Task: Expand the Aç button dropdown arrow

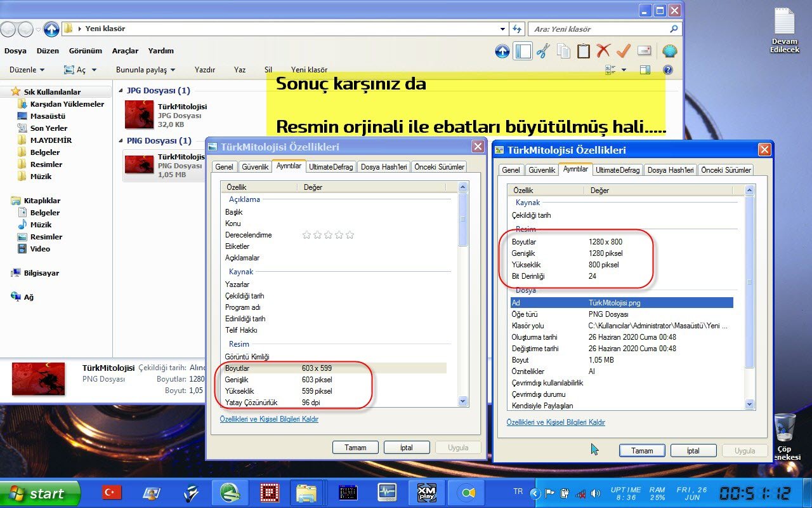Action: click(x=94, y=70)
